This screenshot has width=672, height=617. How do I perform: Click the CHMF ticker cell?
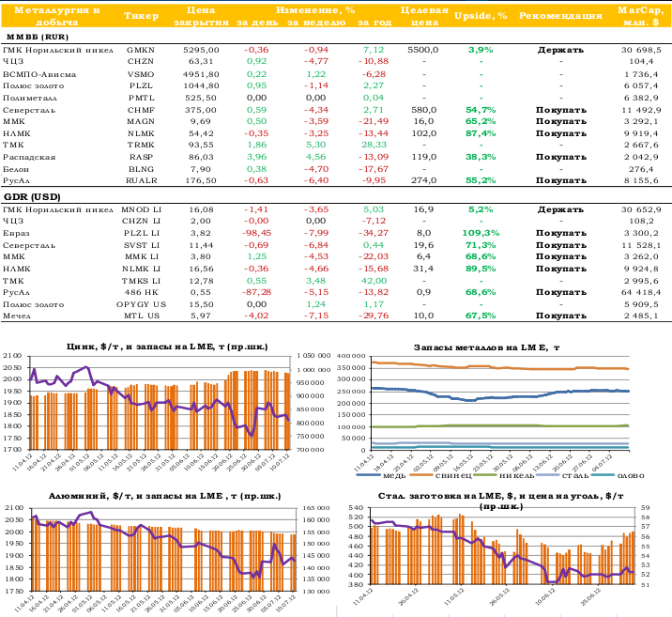[141, 110]
